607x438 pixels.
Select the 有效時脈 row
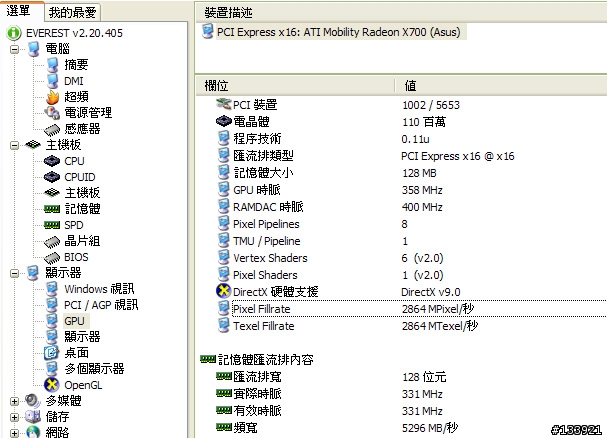[x=411, y=411]
